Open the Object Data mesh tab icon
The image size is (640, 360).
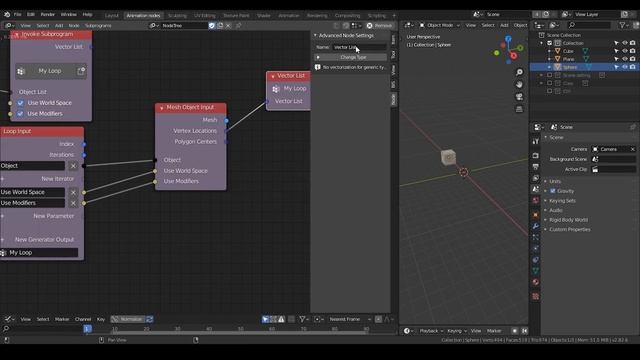(x=536, y=271)
